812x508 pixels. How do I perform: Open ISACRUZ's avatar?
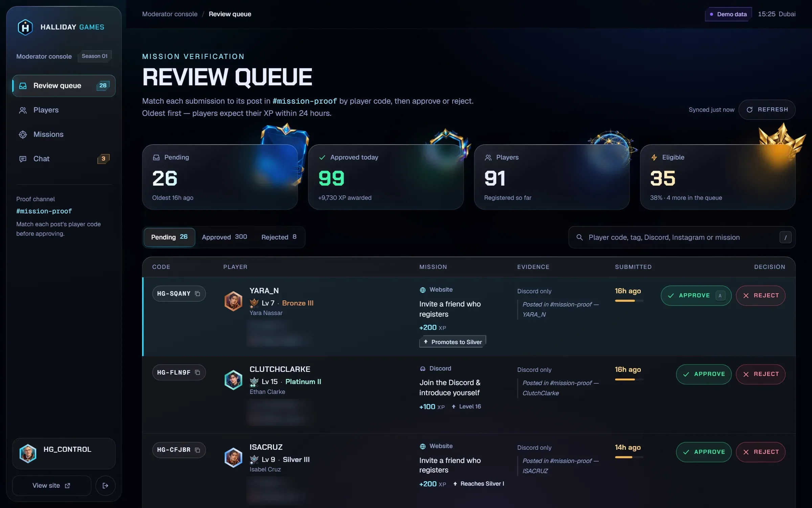tap(233, 458)
